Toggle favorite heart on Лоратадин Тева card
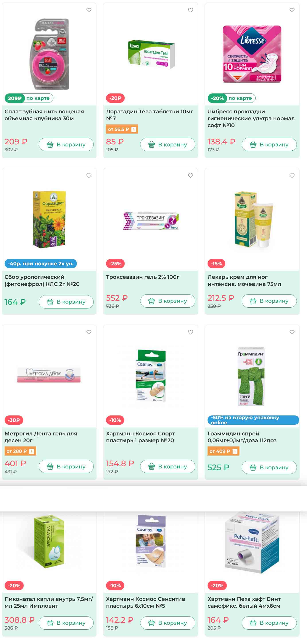This screenshot has width=307, height=644. click(x=190, y=10)
